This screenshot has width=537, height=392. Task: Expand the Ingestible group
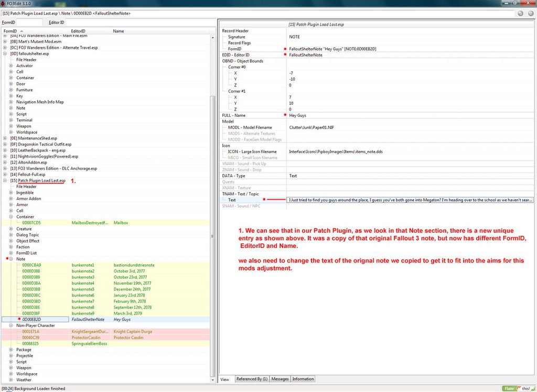click(11, 193)
